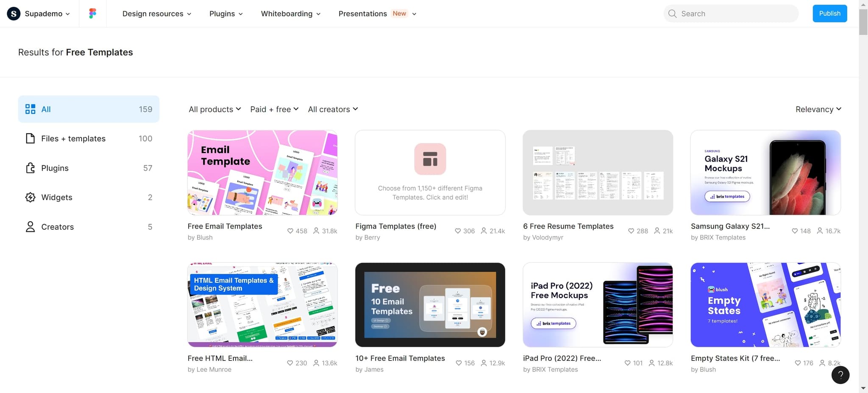Open Files + templates category in sidebar

72,138
